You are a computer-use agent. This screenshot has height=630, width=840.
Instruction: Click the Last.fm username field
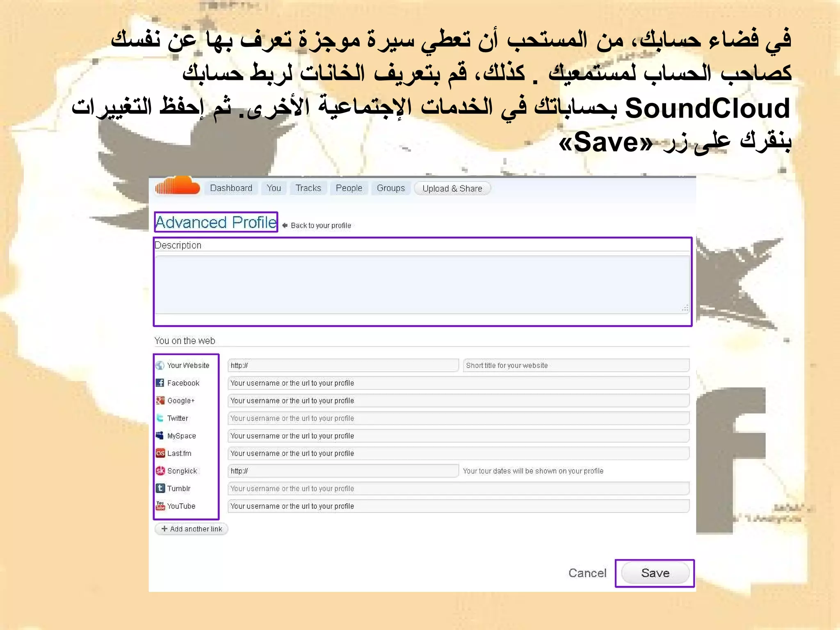[x=459, y=453]
